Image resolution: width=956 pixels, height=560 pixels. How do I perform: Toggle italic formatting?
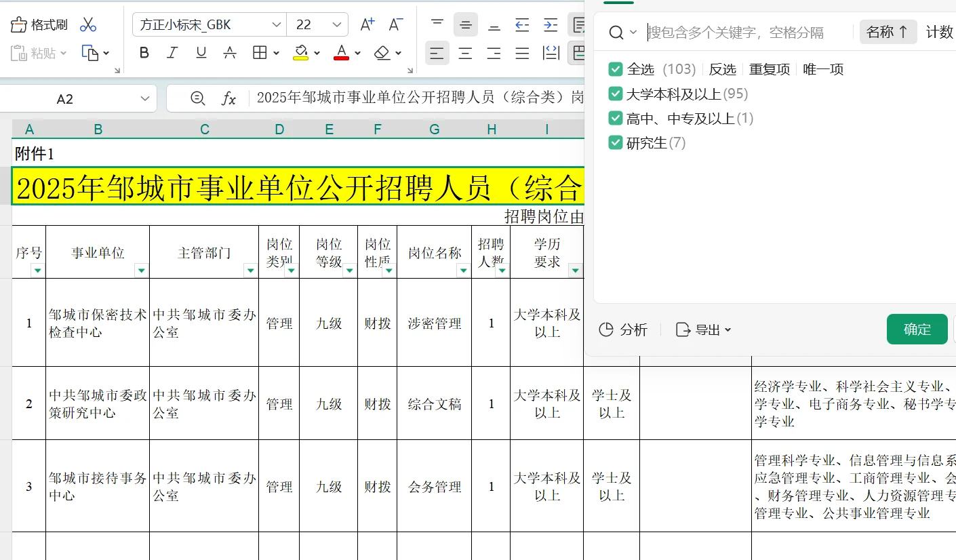coord(172,52)
